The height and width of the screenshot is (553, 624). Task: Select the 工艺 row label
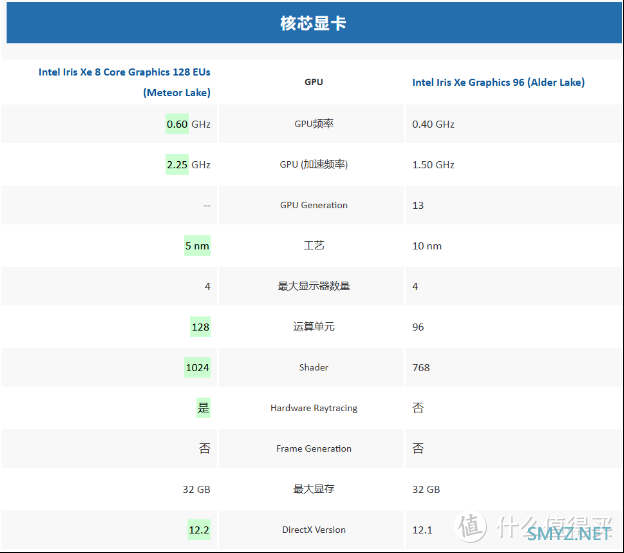(x=314, y=245)
